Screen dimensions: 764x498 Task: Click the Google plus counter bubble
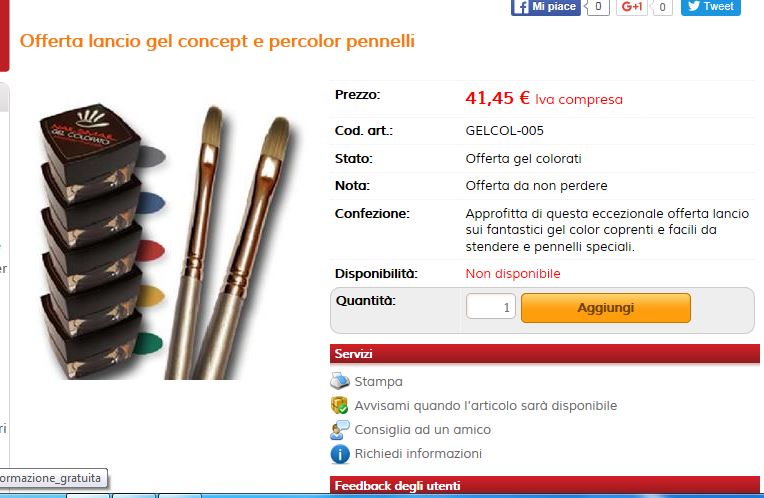[662, 7]
